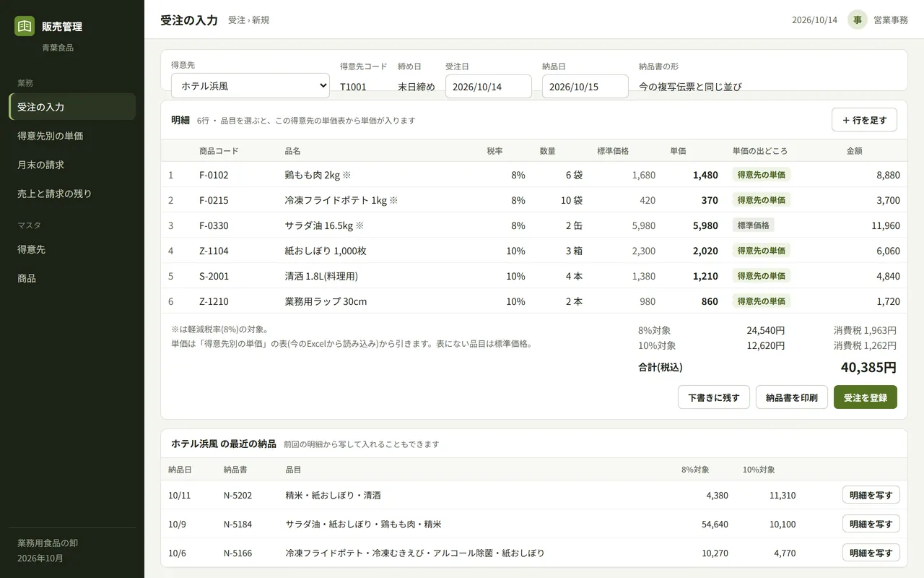Click the 行を足す button

(x=864, y=120)
